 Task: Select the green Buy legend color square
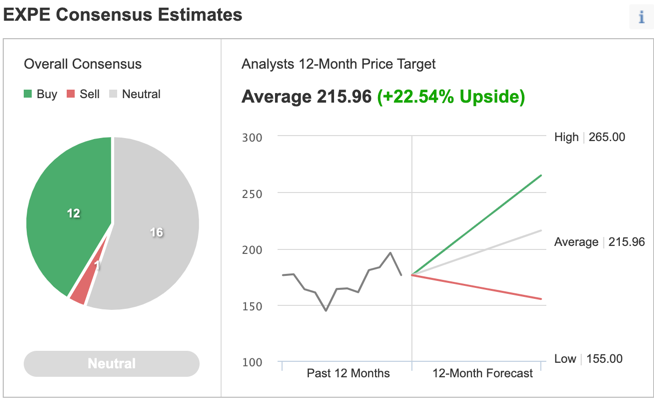click(x=28, y=94)
